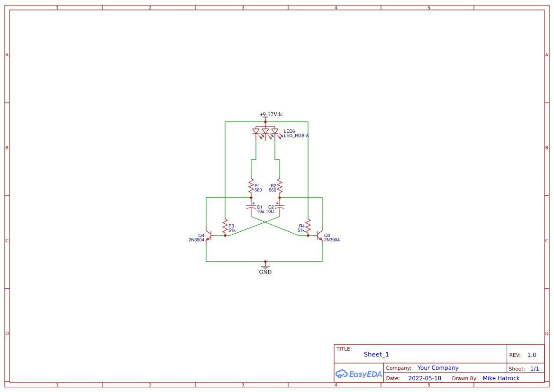Click the C1 10u capacitor symbol
Image resolution: width=554 pixels, height=392 pixels.
(x=251, y=208)
